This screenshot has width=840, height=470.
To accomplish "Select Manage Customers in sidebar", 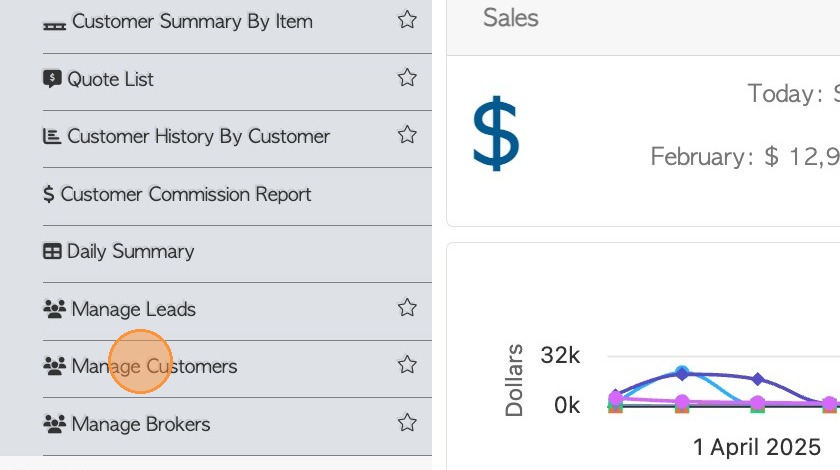I will [x=154, y=366].
